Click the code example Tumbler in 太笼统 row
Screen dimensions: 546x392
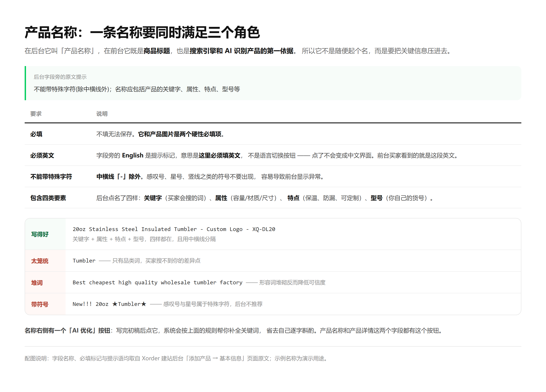(x=84, y=261)
